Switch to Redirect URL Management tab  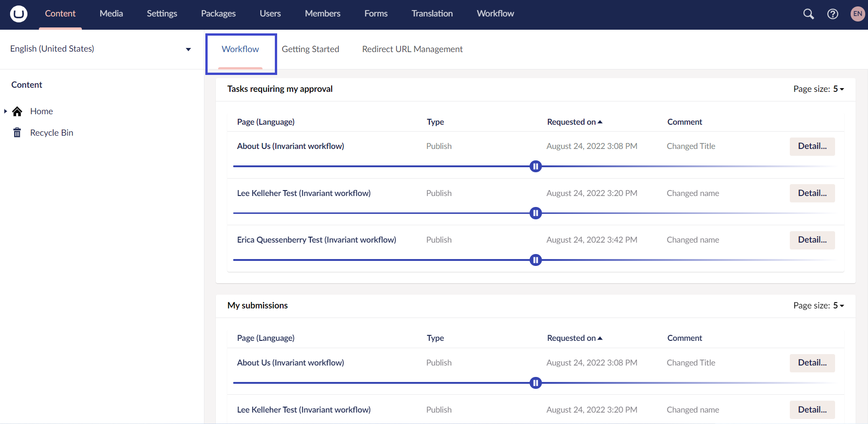[x=413, y=49]
